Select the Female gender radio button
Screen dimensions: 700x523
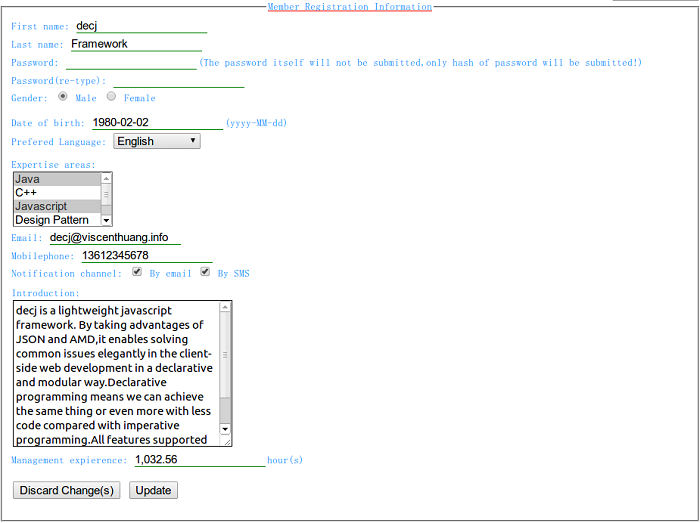click(111, 96)
